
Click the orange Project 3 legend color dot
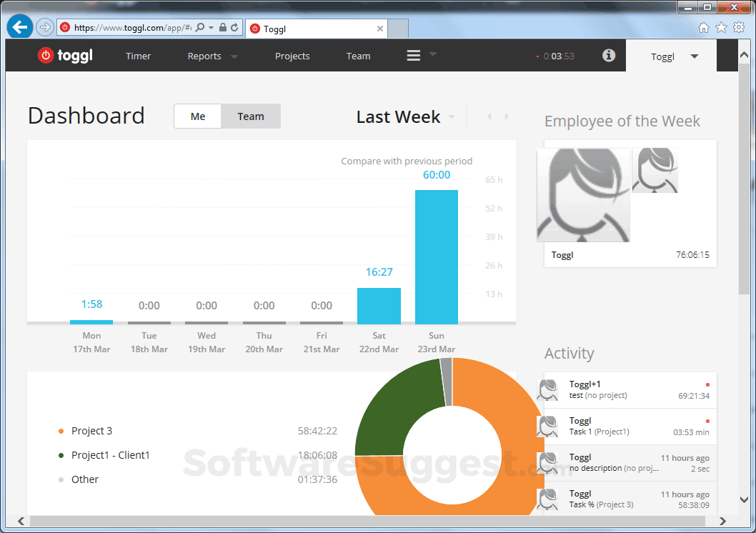pyautogui.click(x=60, y=431)
